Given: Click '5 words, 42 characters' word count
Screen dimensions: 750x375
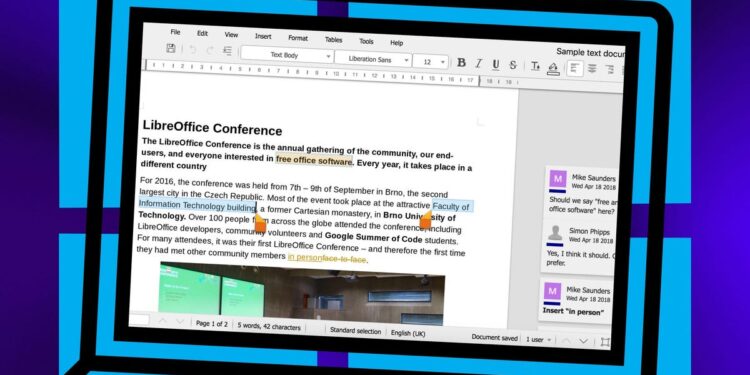Looking at the screenshot, I should pos(269,327).
